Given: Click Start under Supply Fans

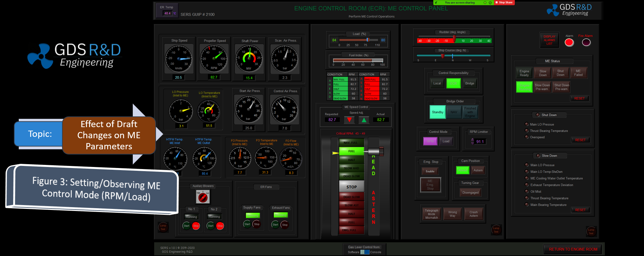Looking at the screenshot, I should pyautogui.click(x=247, y=224).
